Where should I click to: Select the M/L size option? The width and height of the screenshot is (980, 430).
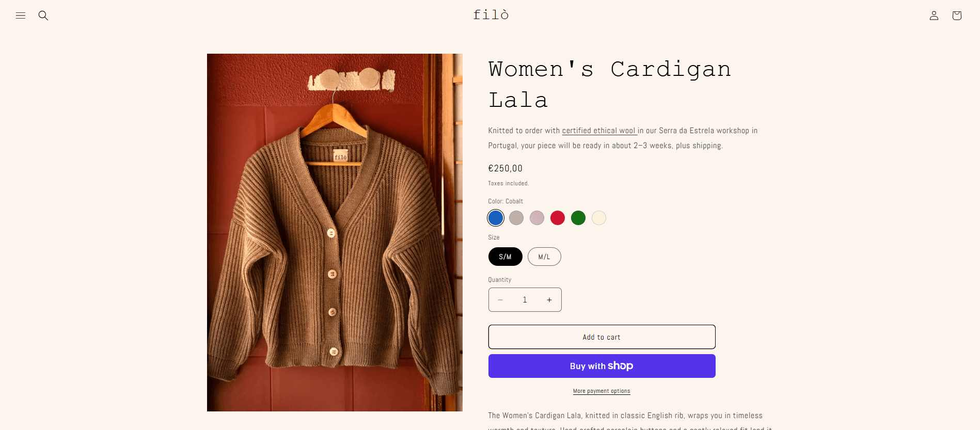[x=544, y=257]
